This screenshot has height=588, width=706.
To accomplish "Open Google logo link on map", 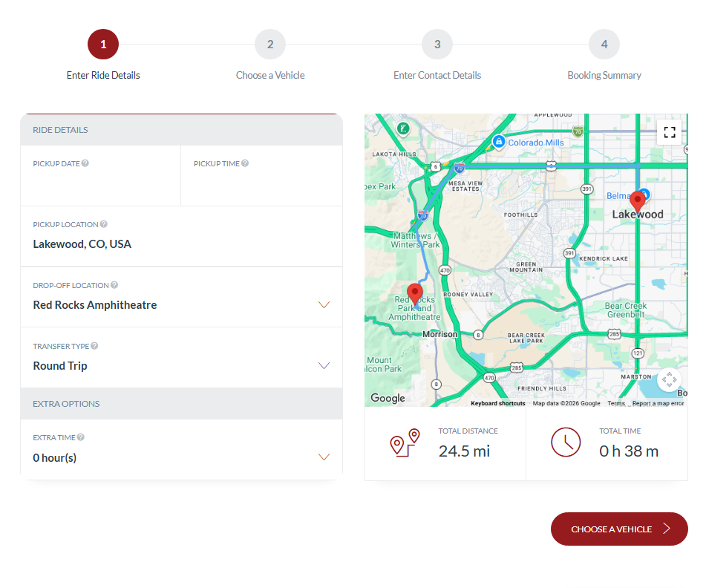I will point(388,398).
